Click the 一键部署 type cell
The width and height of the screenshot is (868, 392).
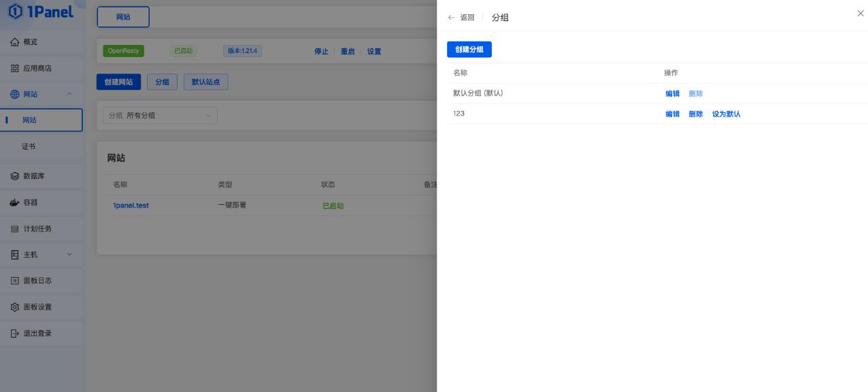coord(232,205)
